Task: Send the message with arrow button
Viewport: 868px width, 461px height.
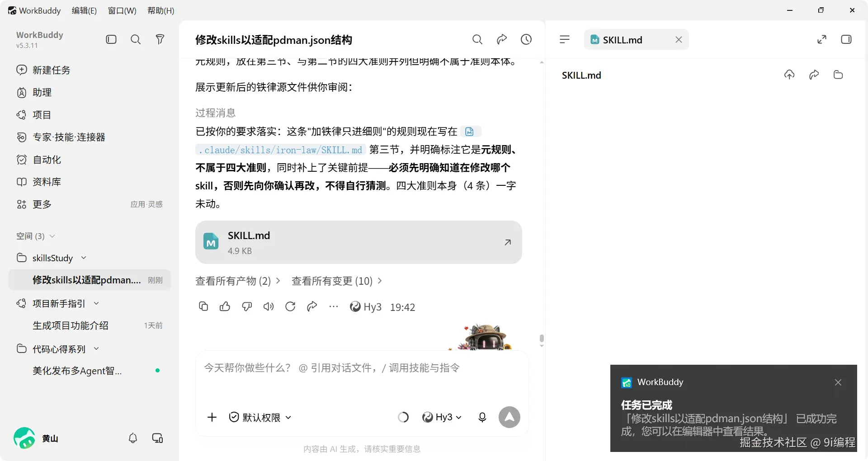Action: pos(509,417)
